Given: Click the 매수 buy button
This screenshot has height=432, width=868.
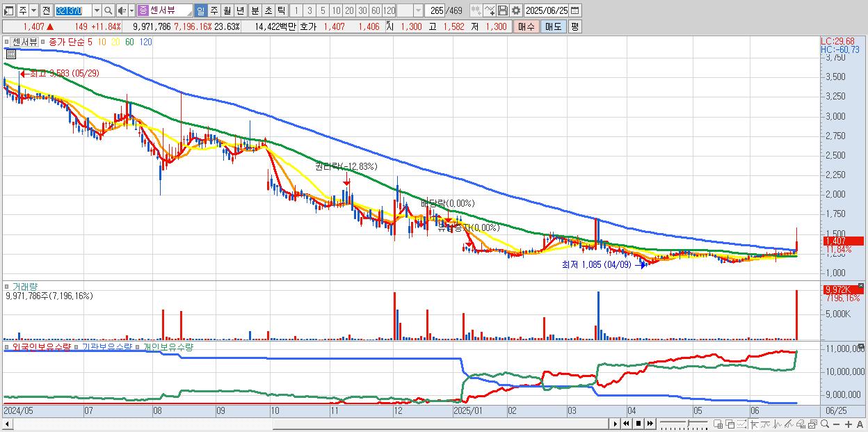Looking at the screenshot, I should 526,26.
